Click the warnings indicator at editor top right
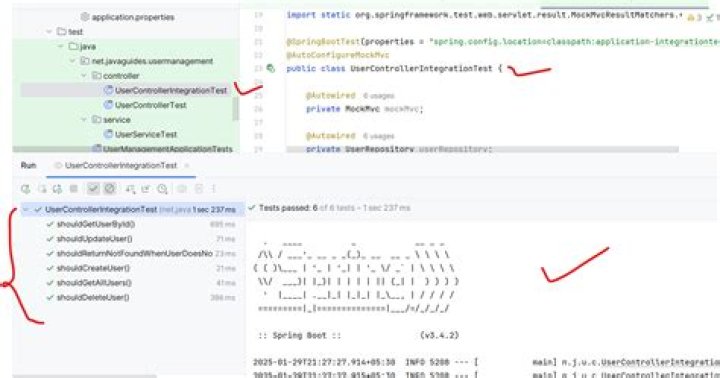Viewport: 720px width, 378px height. tap(694, 17)
